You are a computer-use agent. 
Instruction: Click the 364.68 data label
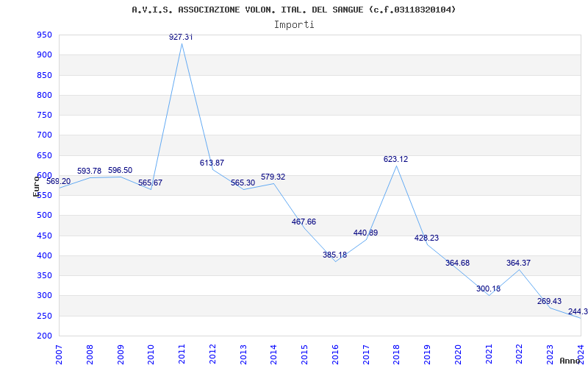click(457, 263)
